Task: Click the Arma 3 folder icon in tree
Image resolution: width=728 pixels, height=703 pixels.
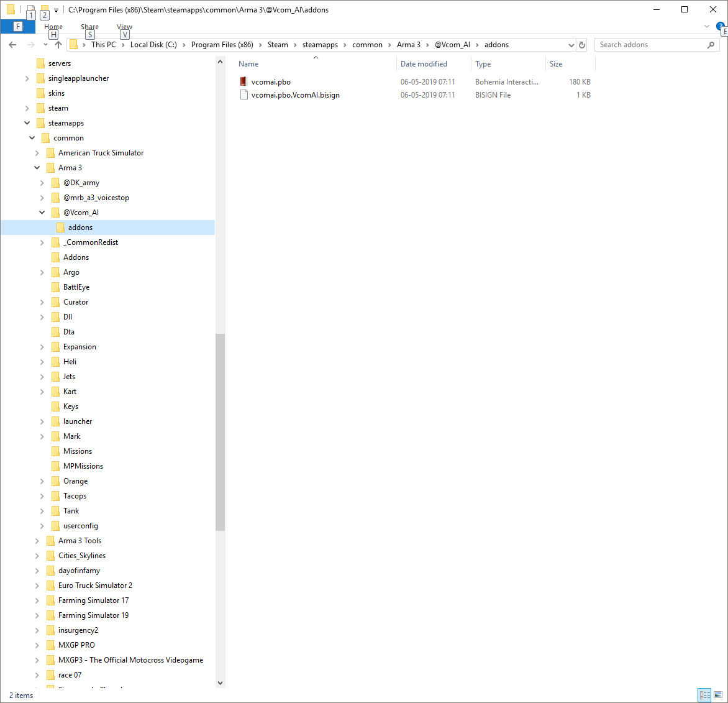Action: click(50, 168)
